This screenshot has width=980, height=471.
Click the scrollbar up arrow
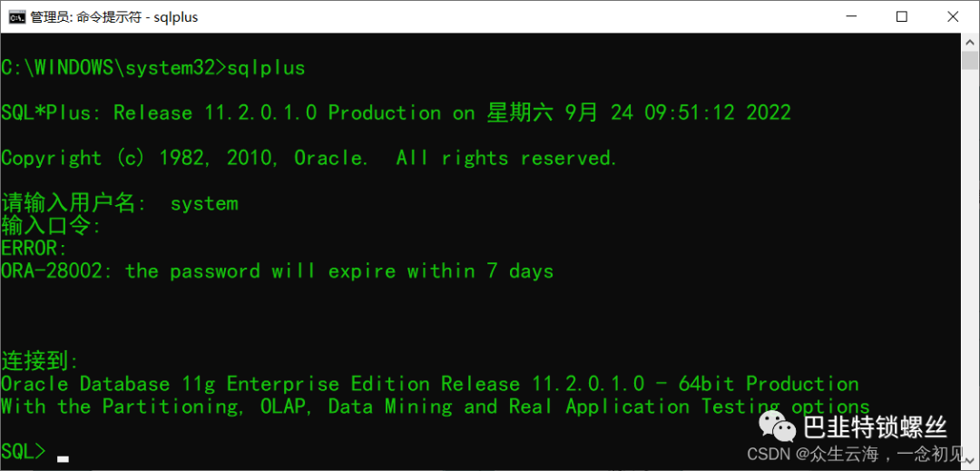point(970,43)
